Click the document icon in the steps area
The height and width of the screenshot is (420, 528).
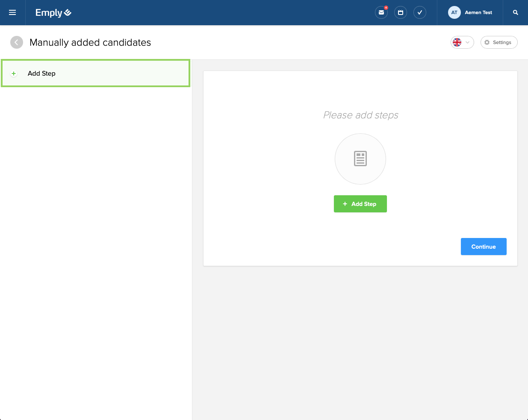360,159
